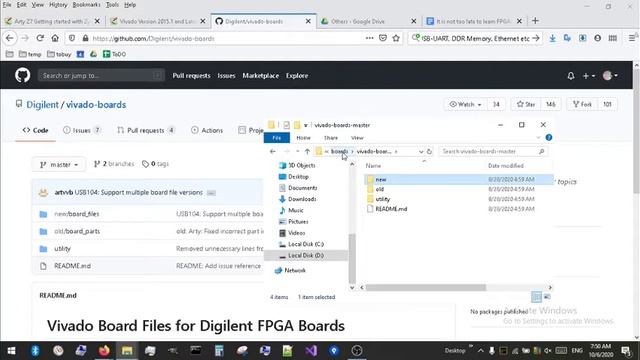Select Downloads in Explorer navigation pane
This screenshot has height=360, width=640.
(302, 199)
